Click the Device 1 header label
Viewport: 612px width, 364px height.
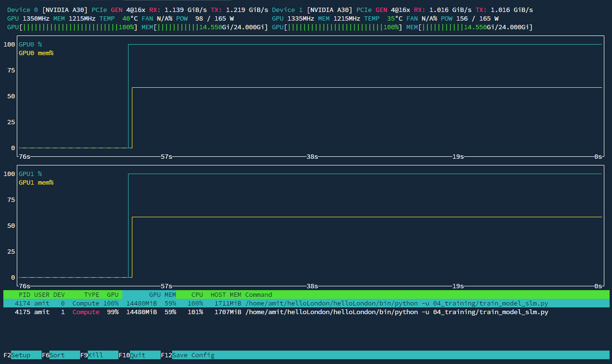pos(287,9)
